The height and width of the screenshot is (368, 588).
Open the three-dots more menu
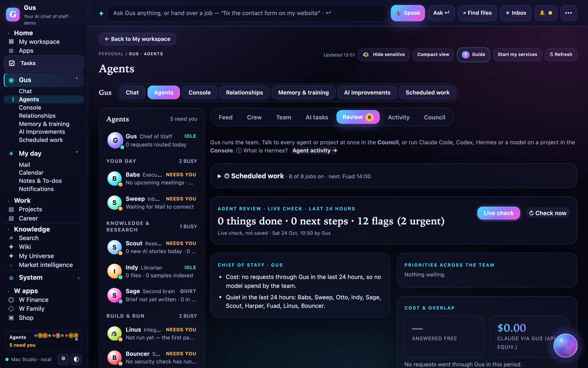tap(568, 13)
